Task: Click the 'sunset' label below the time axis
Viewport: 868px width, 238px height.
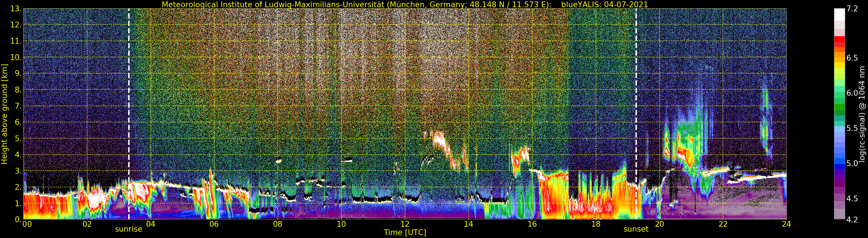Action: coord(636,229)
